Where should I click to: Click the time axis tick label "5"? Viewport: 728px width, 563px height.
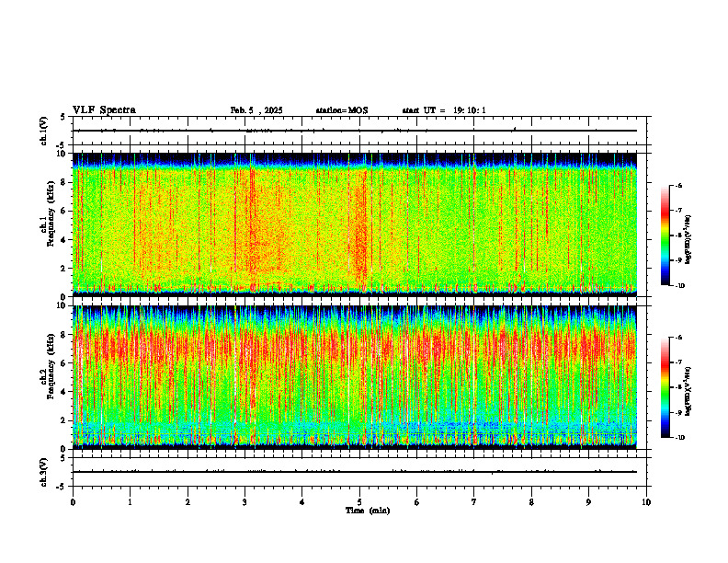point(359,502)
